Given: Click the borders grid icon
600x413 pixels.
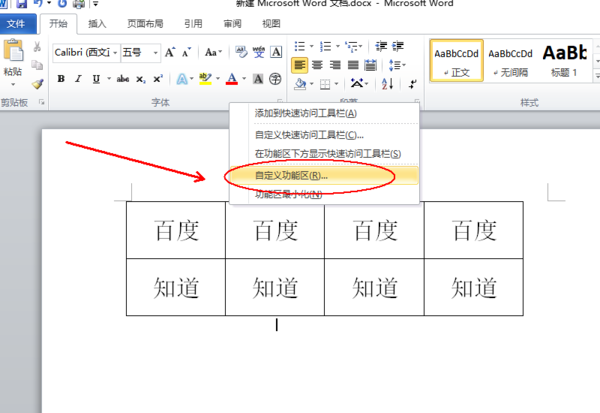Looking at the screenshot, I should (x=325, y=84).
